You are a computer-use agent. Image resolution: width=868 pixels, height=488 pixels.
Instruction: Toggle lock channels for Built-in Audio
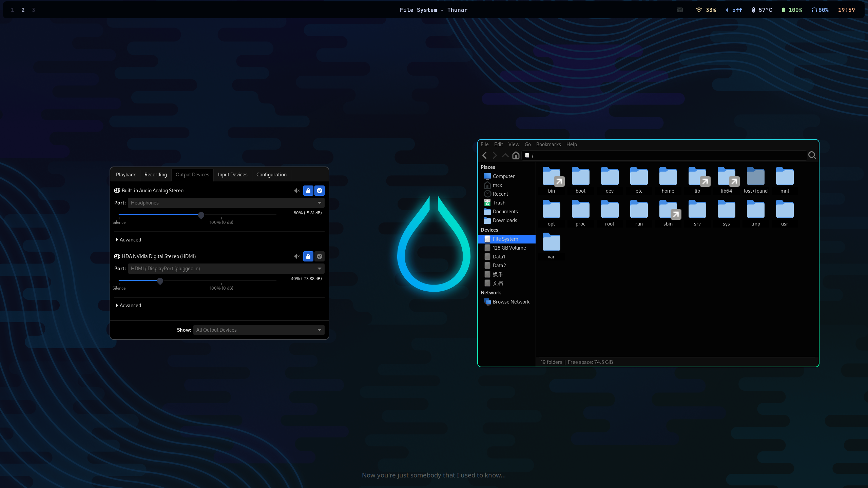click(308, 191)
